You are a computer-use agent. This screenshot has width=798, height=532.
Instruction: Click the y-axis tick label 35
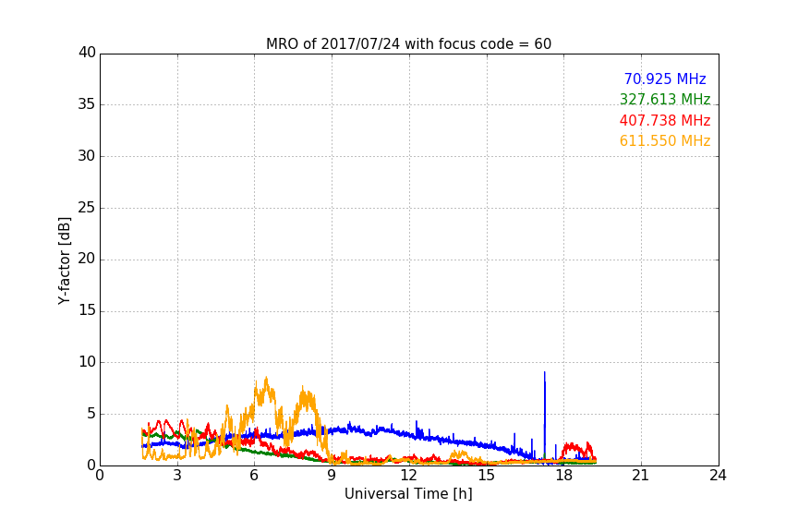pyautogui.click(x=87, y=104)
